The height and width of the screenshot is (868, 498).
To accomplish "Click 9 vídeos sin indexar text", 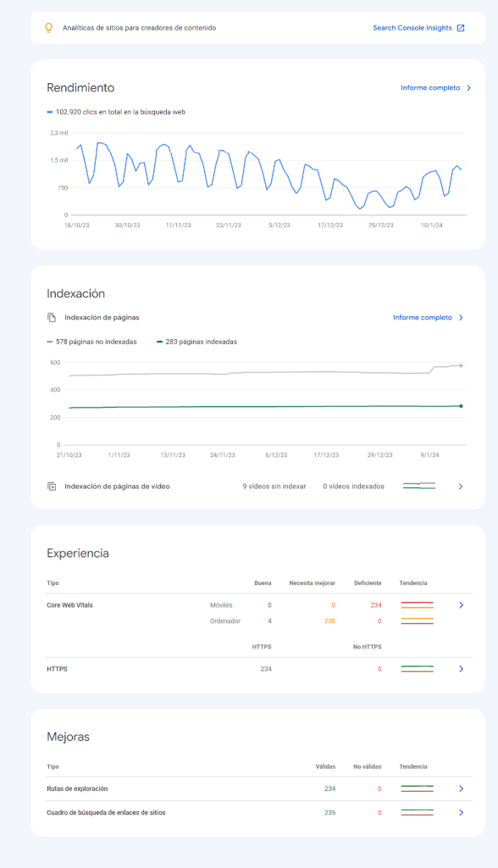I will click(x=274, y=486).
